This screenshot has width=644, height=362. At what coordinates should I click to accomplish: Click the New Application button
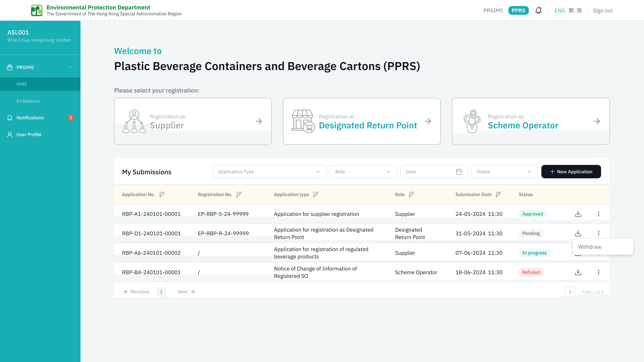click(571, 172)
